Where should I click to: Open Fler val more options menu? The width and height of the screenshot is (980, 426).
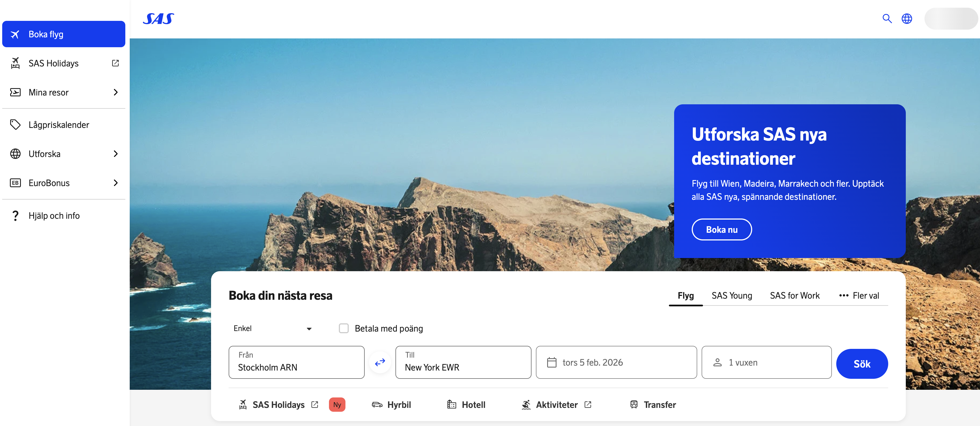click(x=859, y=296)
